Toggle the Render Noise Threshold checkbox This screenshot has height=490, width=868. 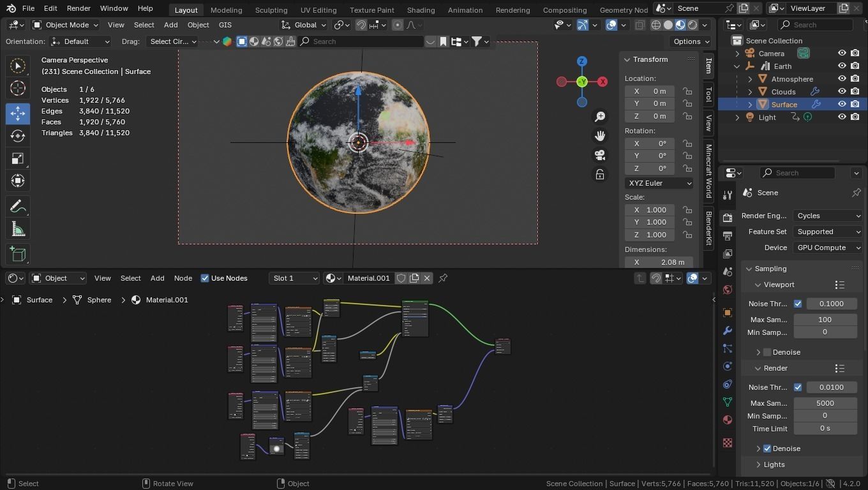[798, 387]
